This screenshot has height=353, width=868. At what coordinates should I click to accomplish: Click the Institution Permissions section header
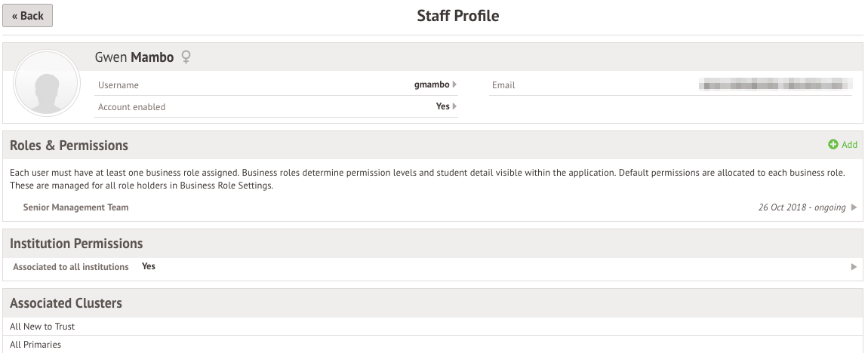76,244
